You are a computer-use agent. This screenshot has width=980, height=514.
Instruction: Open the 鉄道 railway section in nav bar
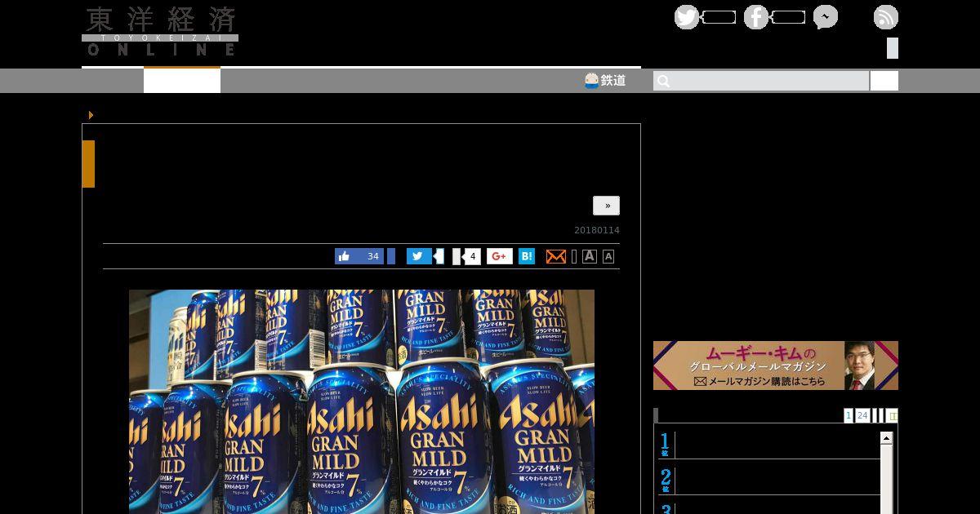coord(605,80)
